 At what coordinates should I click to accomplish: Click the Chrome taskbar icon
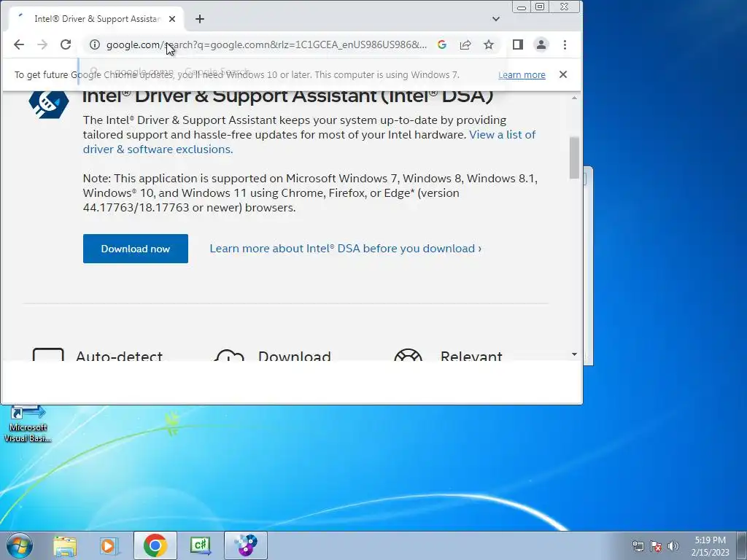155,545
